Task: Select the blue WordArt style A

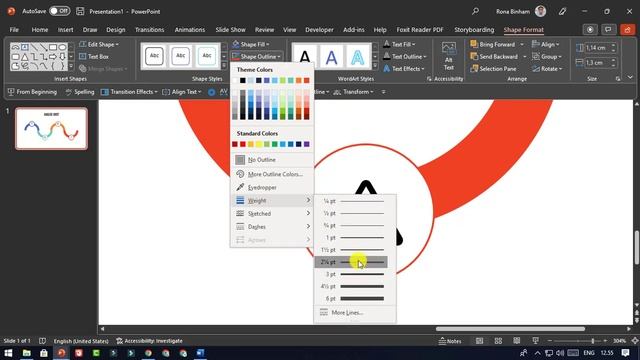Action: 331,56
